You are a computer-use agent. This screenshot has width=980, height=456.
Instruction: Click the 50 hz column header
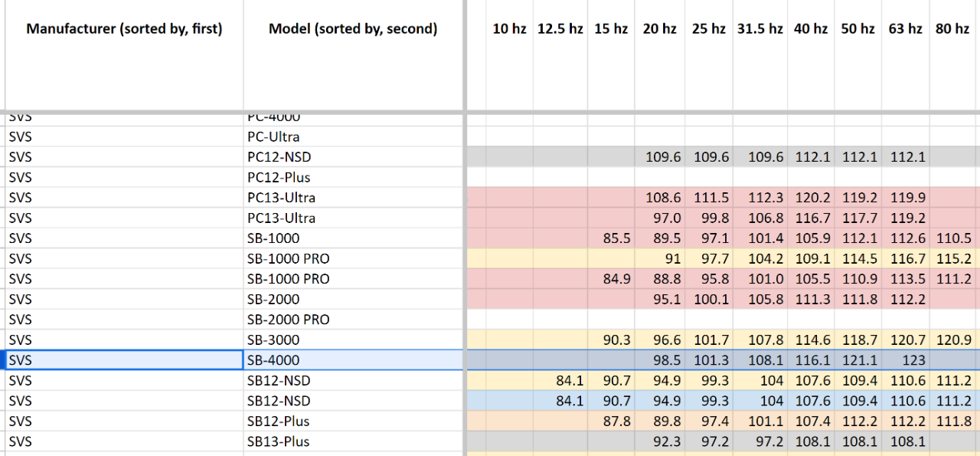pos(857,56)
